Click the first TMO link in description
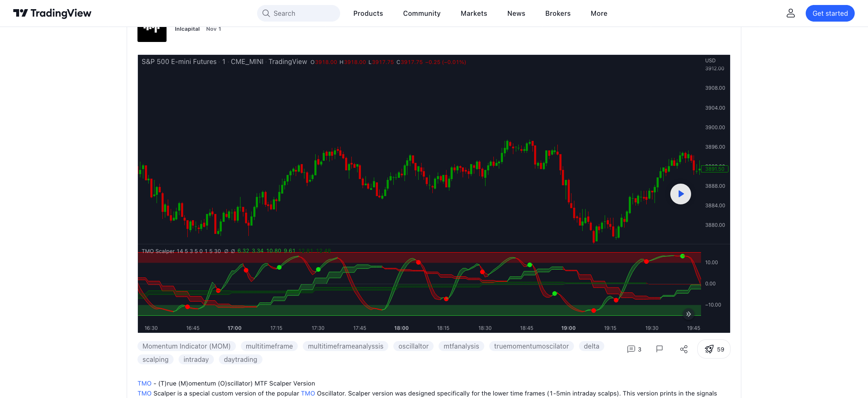This screenshot has width=868, height=398. click(145, 383)
